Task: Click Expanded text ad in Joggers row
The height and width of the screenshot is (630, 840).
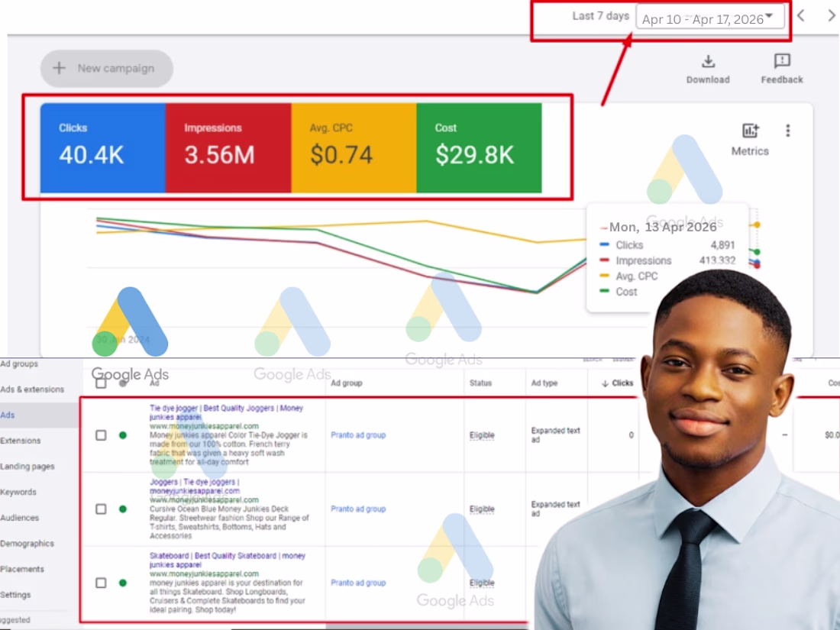Action: pos(555,509)
